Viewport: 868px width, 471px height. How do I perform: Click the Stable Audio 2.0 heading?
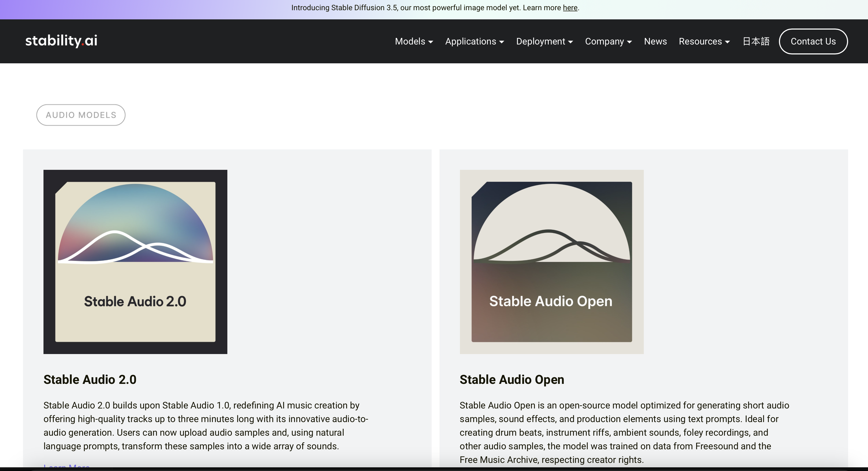pos(90,379)
